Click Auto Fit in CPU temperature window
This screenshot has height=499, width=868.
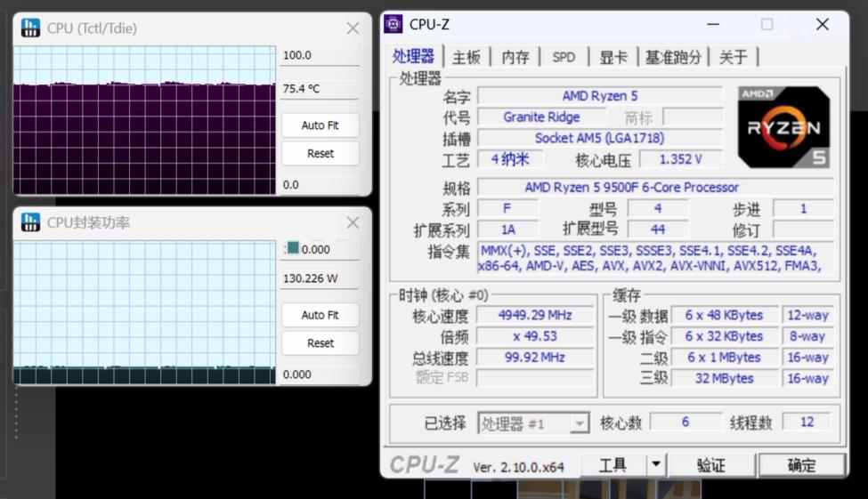pos(320,125)
